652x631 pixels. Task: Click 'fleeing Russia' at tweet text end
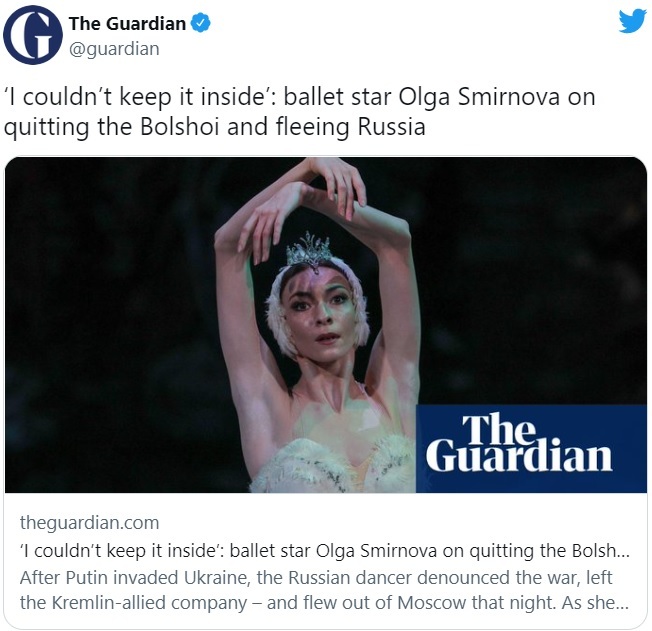(x=351, y=127)
